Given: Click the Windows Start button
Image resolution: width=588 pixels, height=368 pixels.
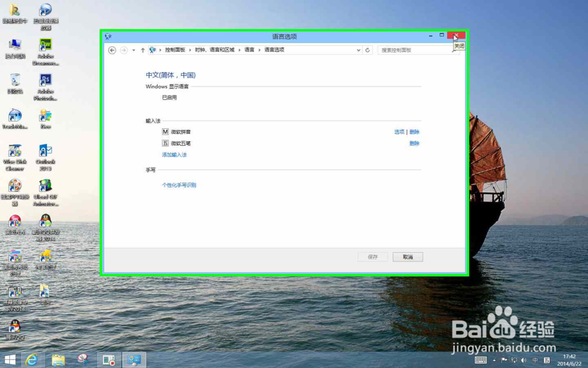Looking at the screenshot, I should click(10, 359).
